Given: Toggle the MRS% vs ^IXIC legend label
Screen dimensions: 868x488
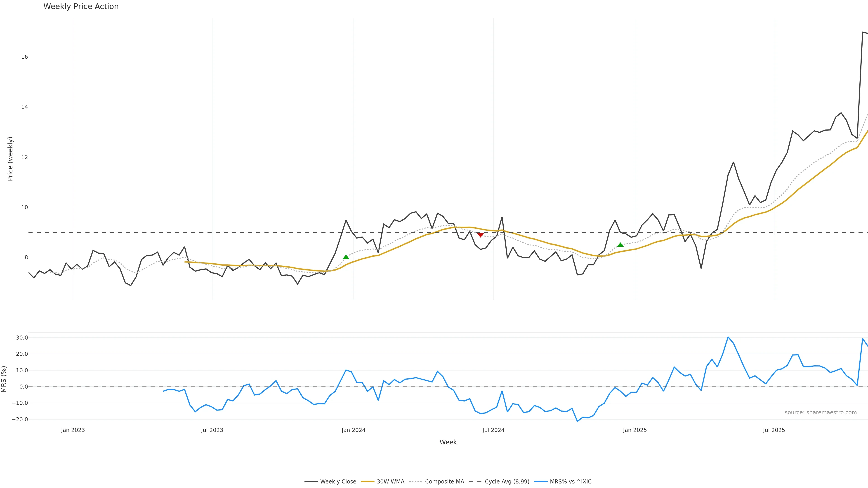Looking at the screenshot, I should point(571,482).
